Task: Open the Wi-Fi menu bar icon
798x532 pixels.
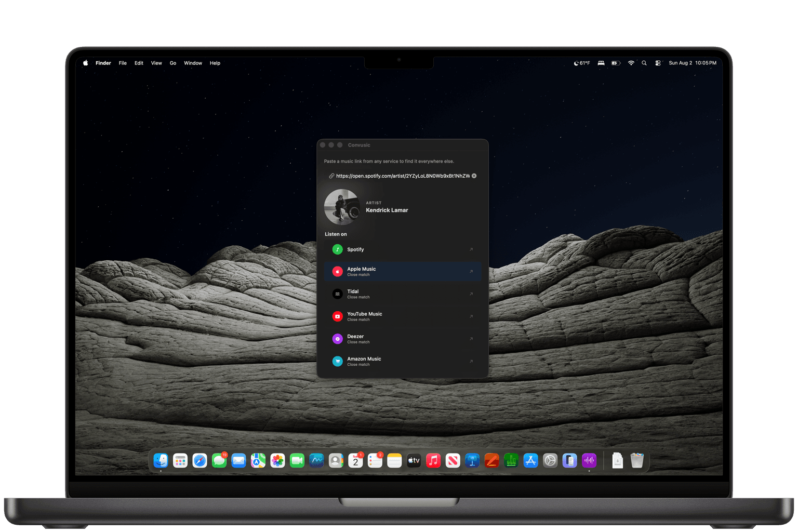Action: [631, 63]
